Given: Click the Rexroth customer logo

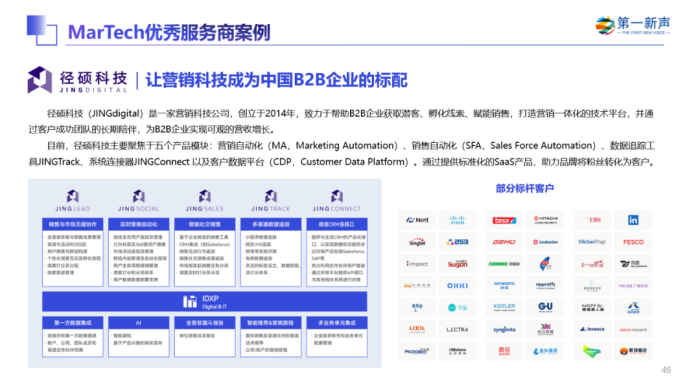Looking at the screenshot, I should click(546, 285).
